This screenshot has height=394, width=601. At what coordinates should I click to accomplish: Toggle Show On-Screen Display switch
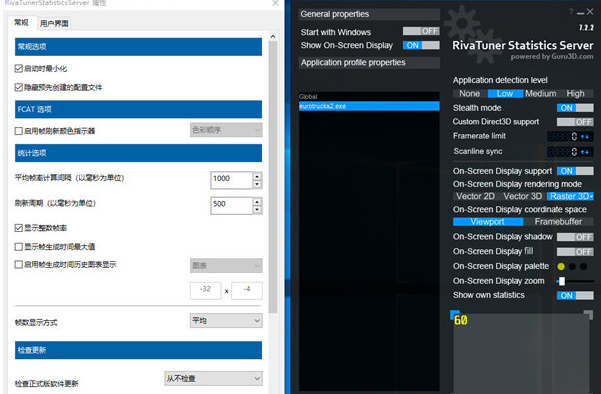click(421, 45)
